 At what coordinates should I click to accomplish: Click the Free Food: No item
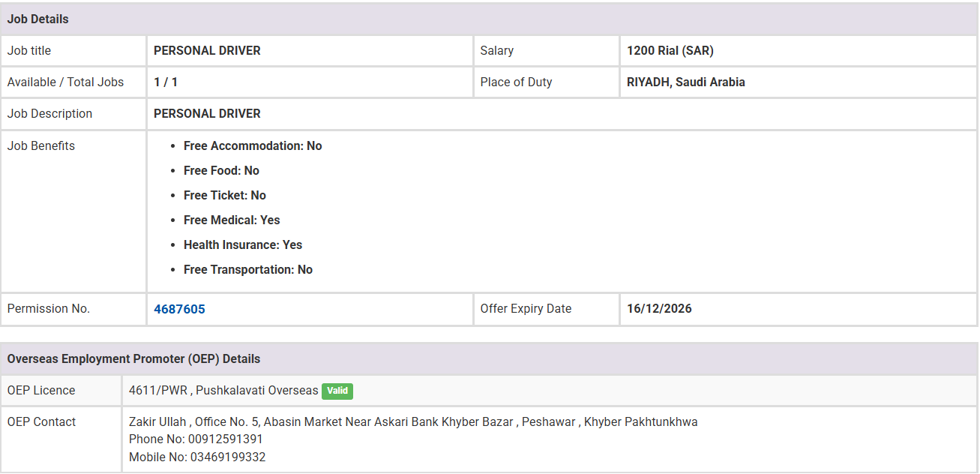point(221,171)
